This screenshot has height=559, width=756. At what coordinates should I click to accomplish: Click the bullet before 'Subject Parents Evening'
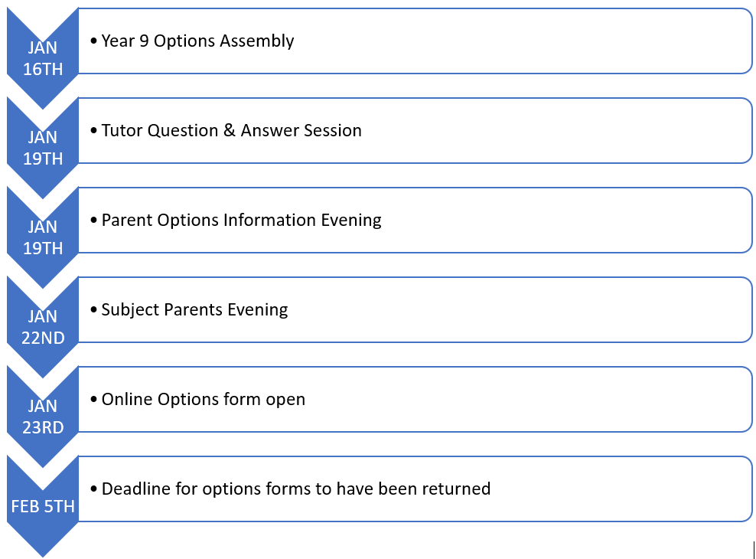(x=93, y=311)
